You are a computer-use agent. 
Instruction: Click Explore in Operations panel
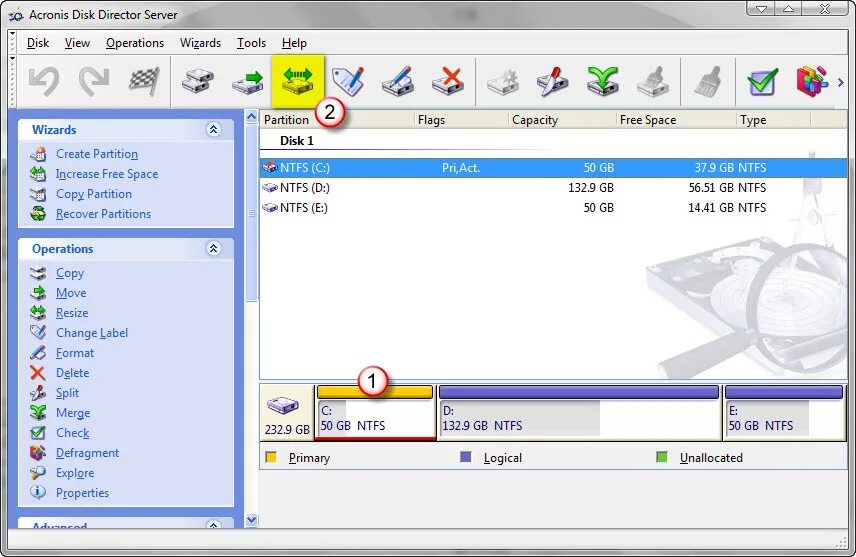75,473
